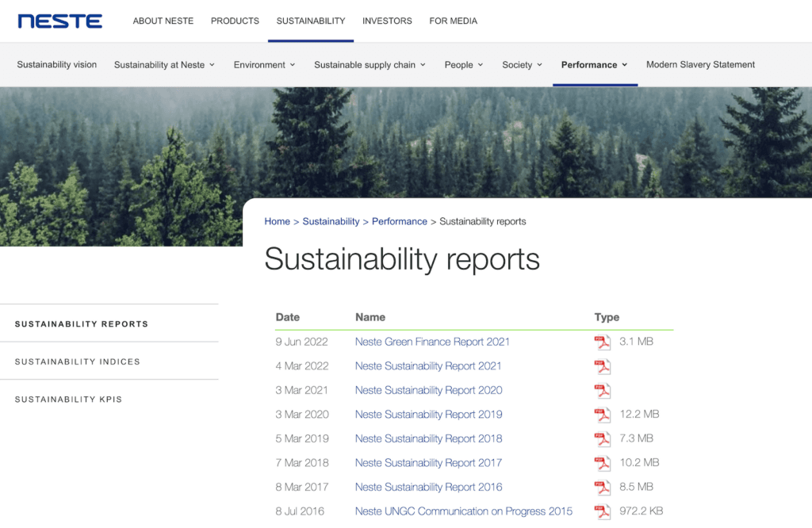Open PDF icon for Green Finance Report 2021
The width and height of the screenshot is (812, 528).
603,342
